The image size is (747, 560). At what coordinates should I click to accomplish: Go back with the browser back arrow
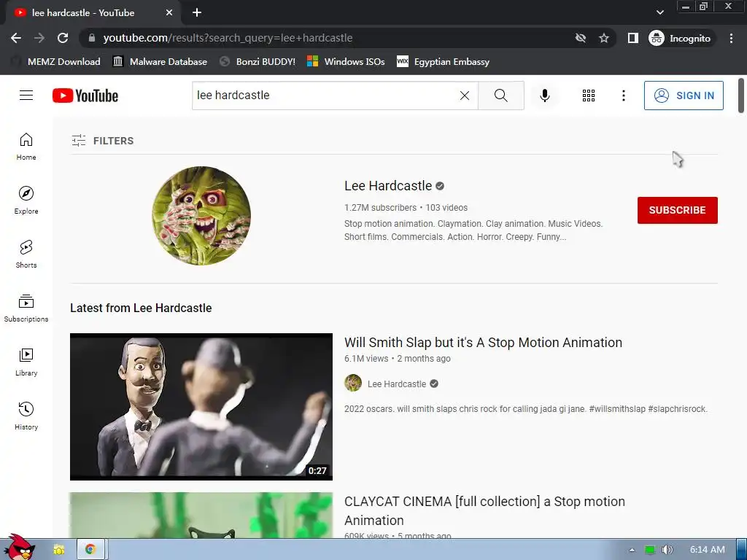pos(16,38)
